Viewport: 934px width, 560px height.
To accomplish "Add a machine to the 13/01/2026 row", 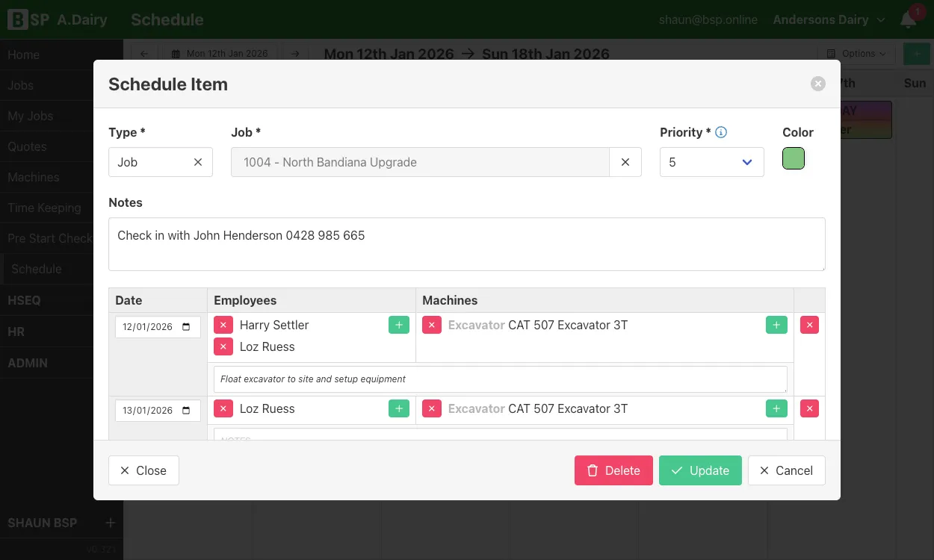I will pyautogui.click(x=776, y=408).
